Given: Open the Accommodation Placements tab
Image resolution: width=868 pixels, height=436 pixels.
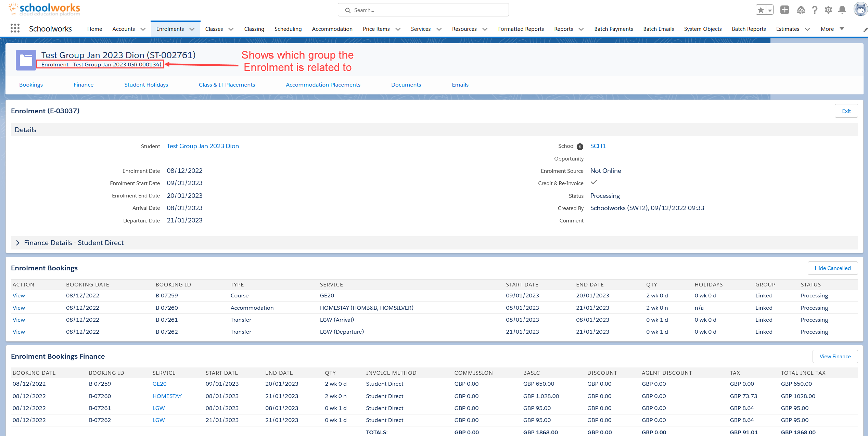Looking at the screenshot, I should coord(323,85).
